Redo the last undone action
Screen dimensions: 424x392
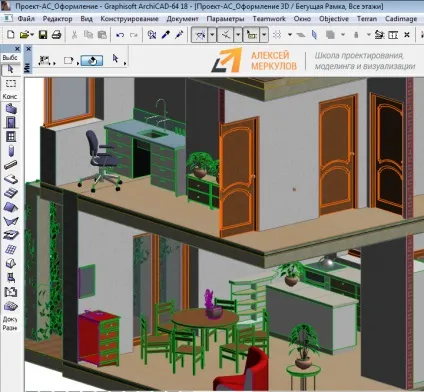pos(134,35)
